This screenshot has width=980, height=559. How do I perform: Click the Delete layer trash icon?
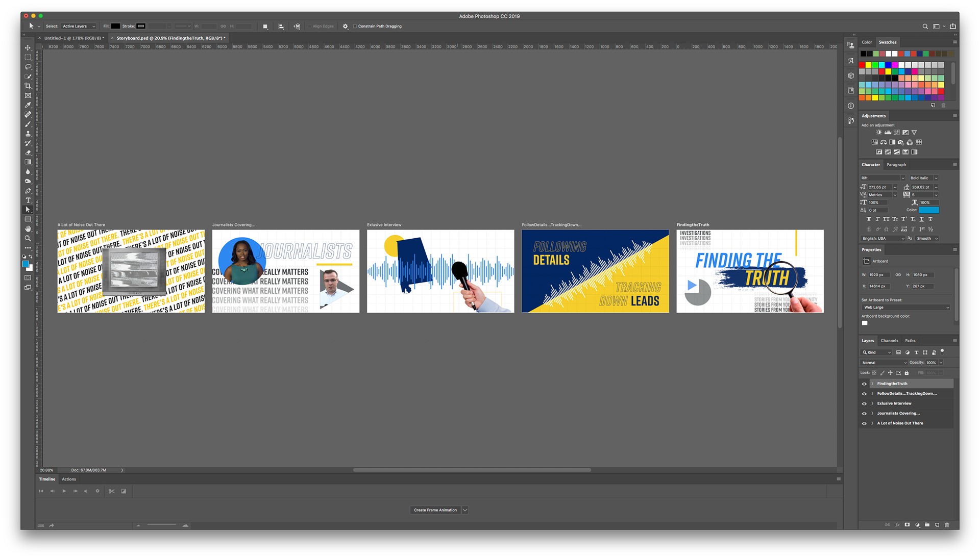[x=947, y=525]
